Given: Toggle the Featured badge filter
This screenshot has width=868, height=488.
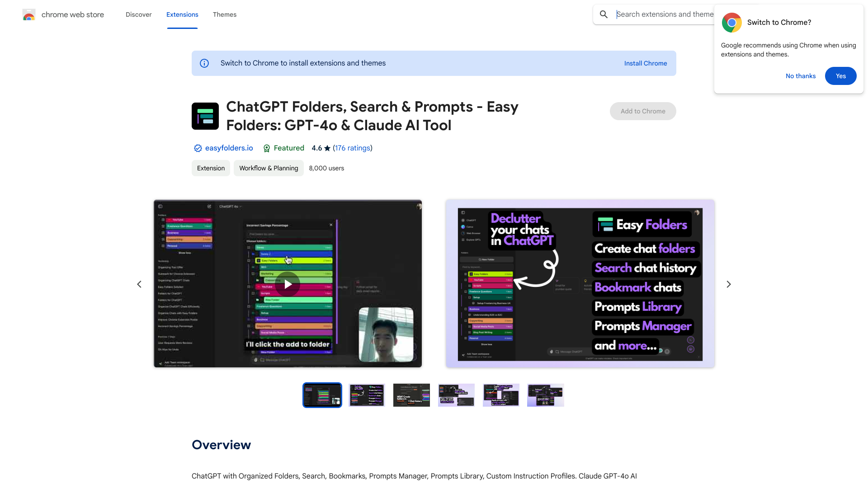Looking at the screenshot, I should [284, 148].
